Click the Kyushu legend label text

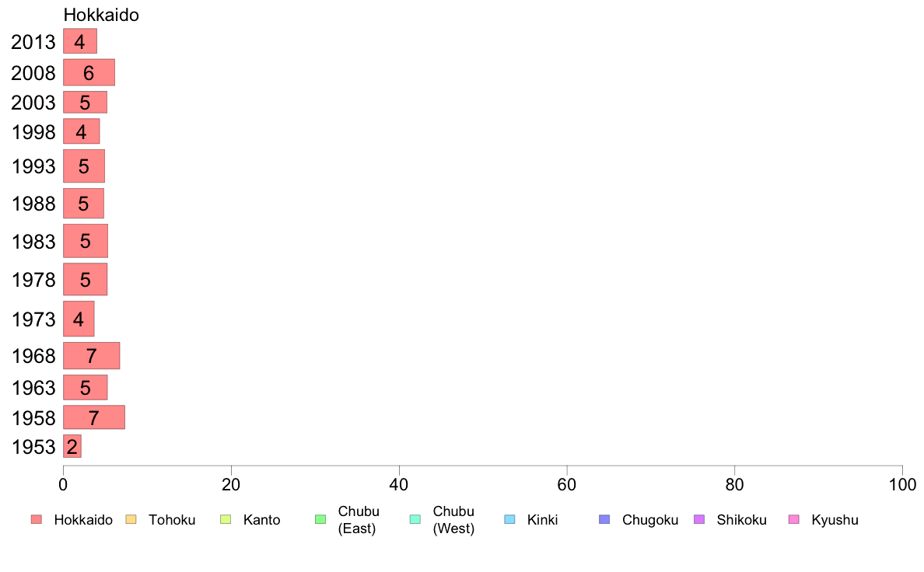pyautogui.click(x=835, y=520)
